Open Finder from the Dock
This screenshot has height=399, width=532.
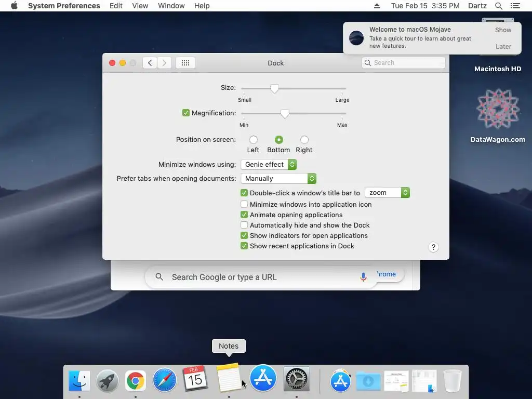[x=79, y=381]
